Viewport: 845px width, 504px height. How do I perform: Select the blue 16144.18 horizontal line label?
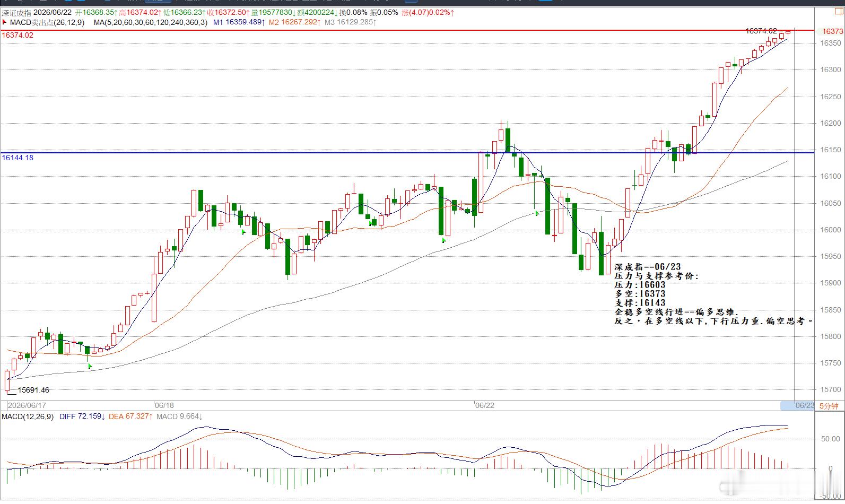(18, 158)
